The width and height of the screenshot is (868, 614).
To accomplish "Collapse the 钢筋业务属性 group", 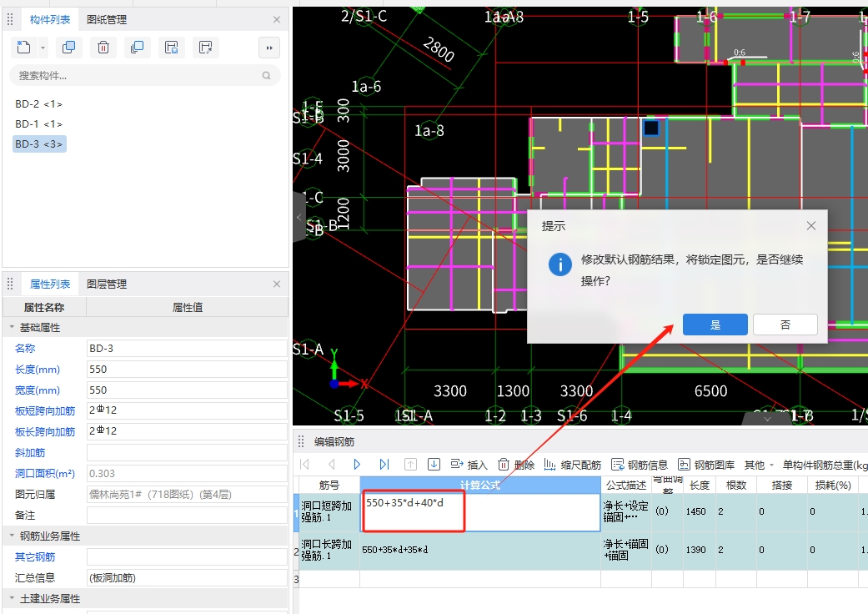I will point(12,536).
